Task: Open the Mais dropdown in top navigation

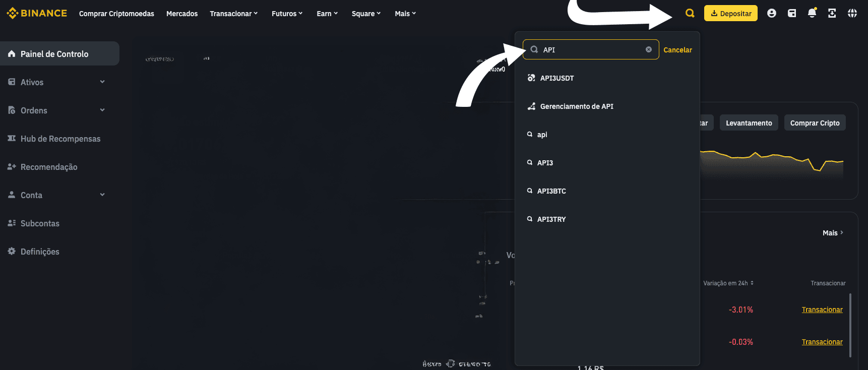Action: pyautogui.click(x=405, y=14)
